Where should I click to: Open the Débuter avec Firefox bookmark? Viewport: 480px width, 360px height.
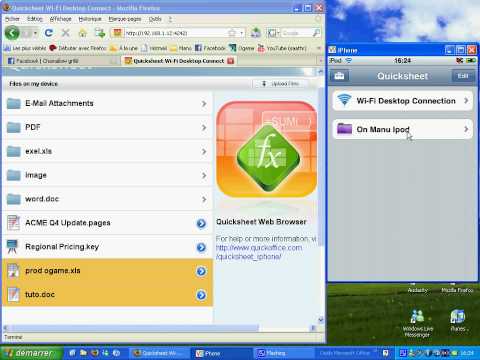[77, 48]
